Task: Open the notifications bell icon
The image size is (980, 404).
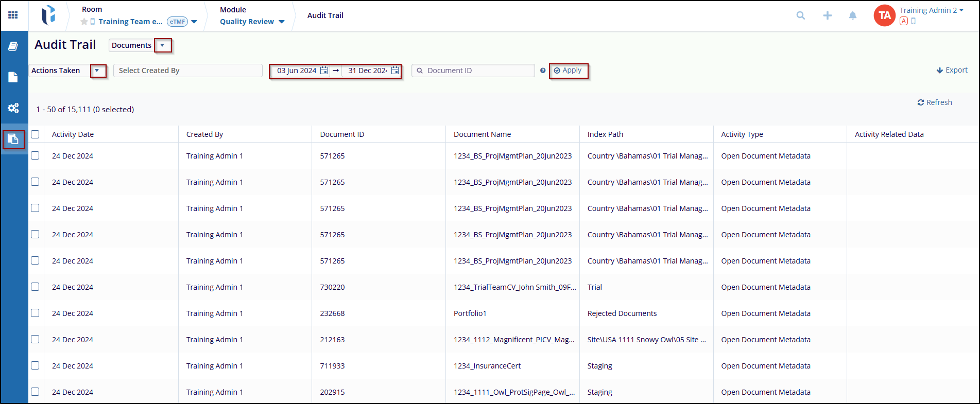Action: pos(853,15)
